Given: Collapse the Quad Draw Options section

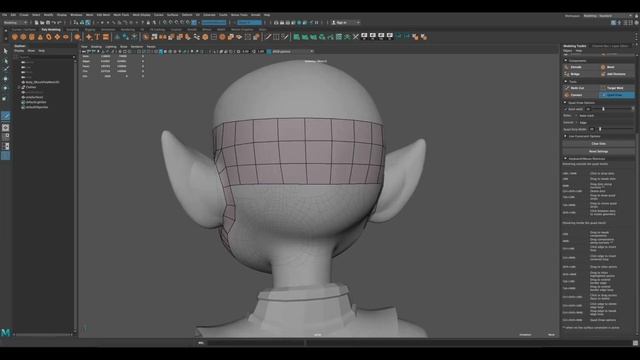Looking at the screenshot, I should tap(566, 102).
